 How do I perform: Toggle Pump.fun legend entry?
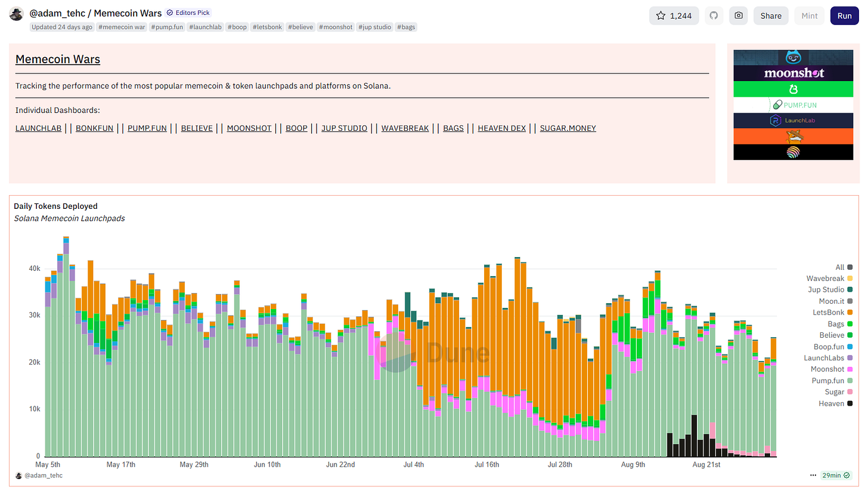click(x=832, y=381)
